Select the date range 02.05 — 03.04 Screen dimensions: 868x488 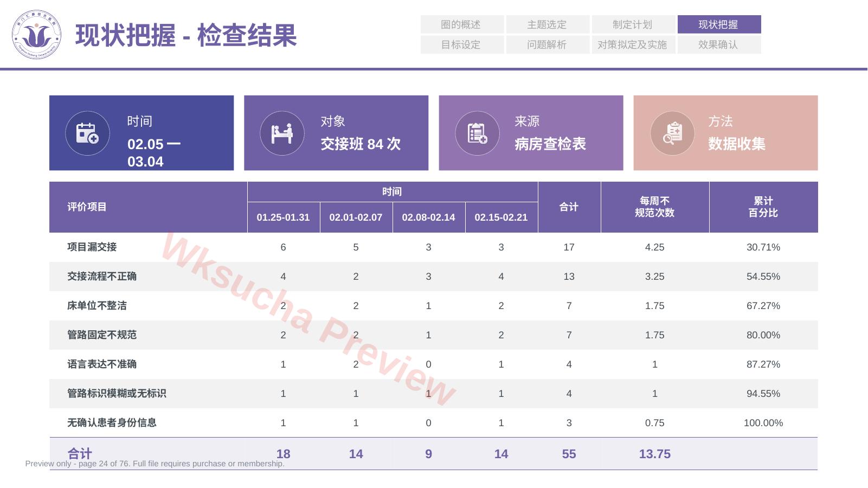point(154,153)
